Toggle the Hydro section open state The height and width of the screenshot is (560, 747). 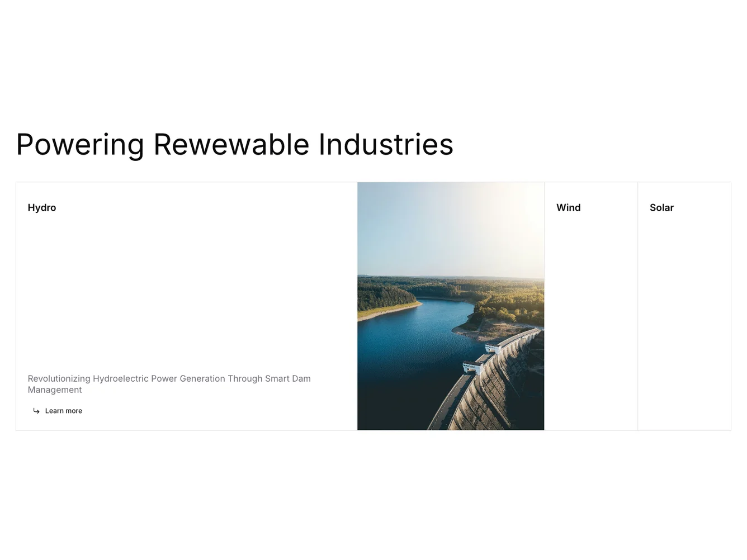pos(42,207)
